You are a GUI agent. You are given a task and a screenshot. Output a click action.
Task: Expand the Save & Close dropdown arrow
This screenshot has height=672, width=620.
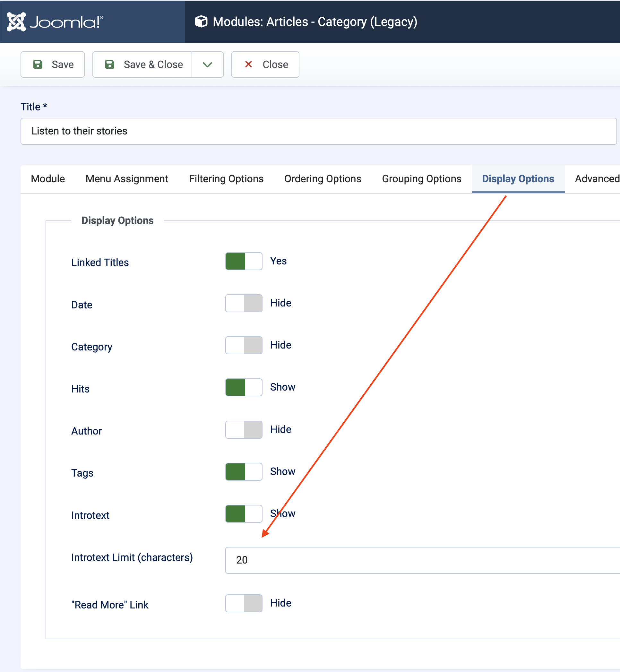click(x=207, y=65)
